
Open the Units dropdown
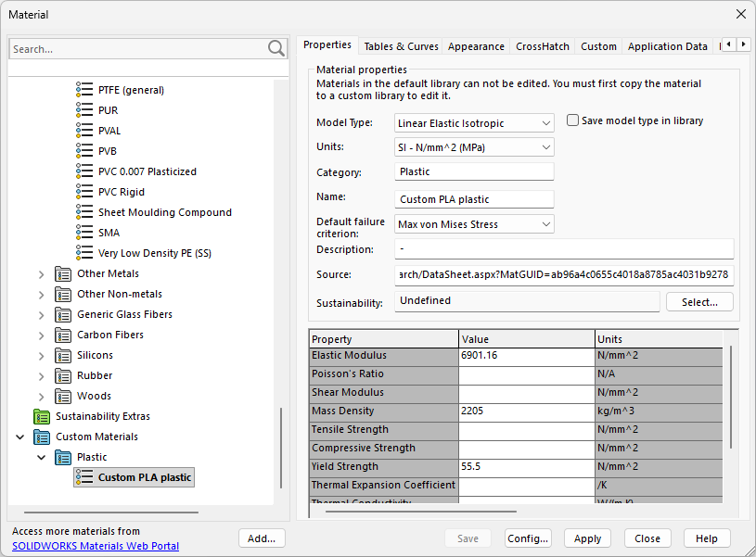pos(474,147)
